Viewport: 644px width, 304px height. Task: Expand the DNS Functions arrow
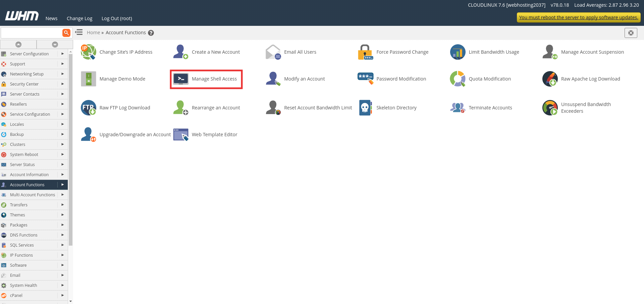[62, 235]
